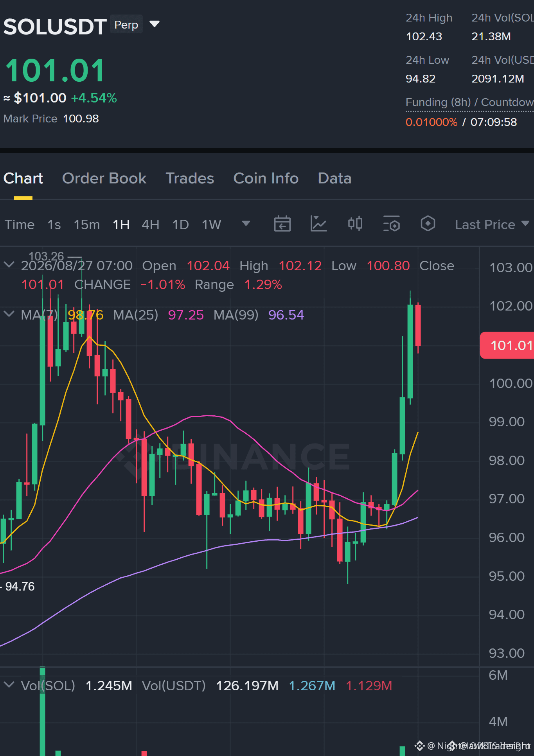The width and height of the screenshot is (534, 756).
Task: Click the candlestick chart style icon
Action: click(x=355, y=224)
